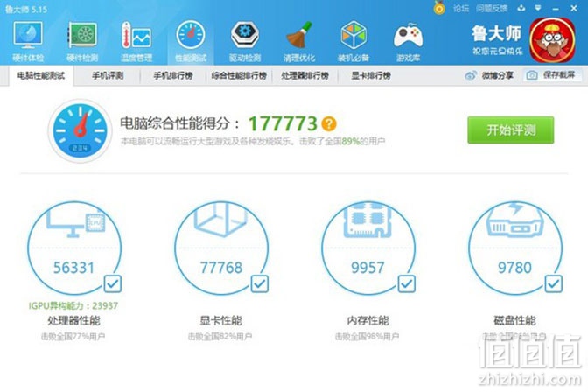588x392 pixels.
Task: Switch to 显卡排行榜 tab
Action: click(371, 76)
